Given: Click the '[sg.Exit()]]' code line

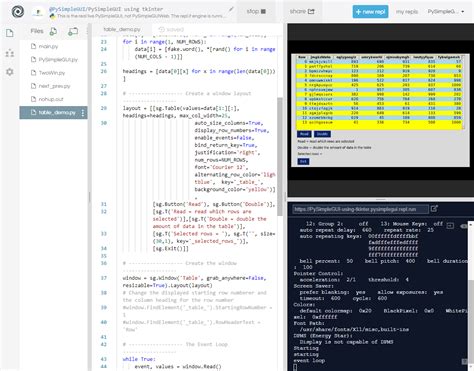Looking at the screenshot, I should [x=171, y=249].
